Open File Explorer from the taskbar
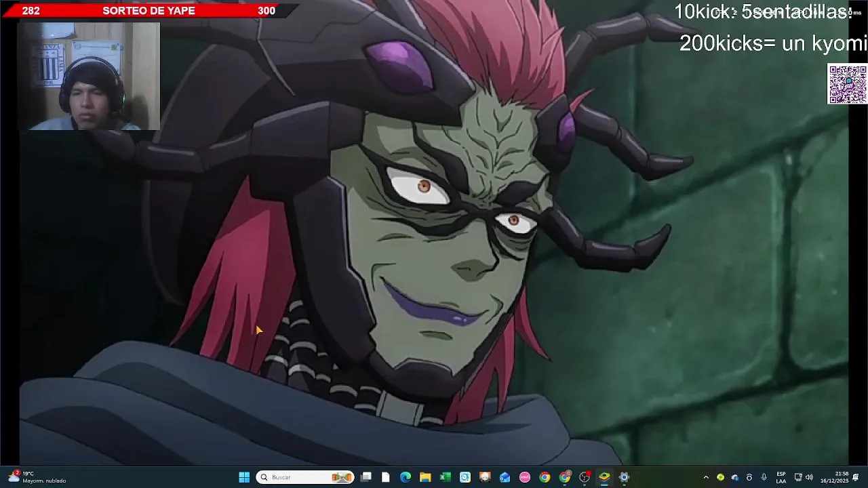Screen dimensions: 868x488 click(x=425, y=477)
